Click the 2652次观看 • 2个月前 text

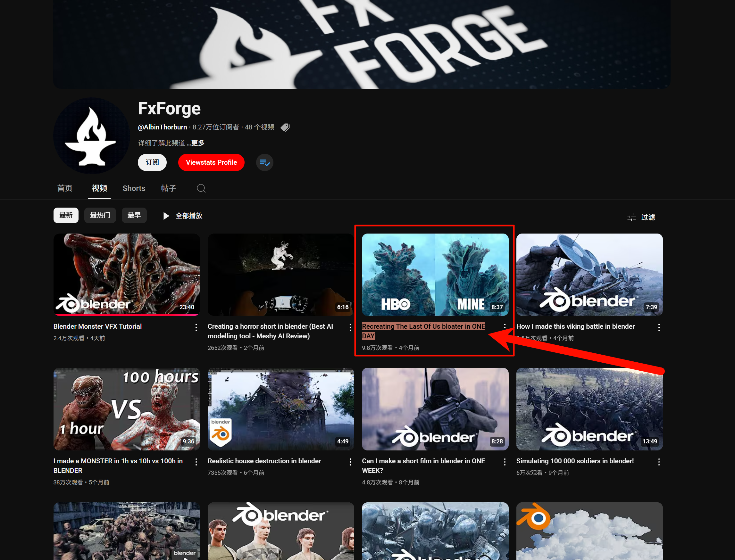pyautogui.click(x=236, y=348)
